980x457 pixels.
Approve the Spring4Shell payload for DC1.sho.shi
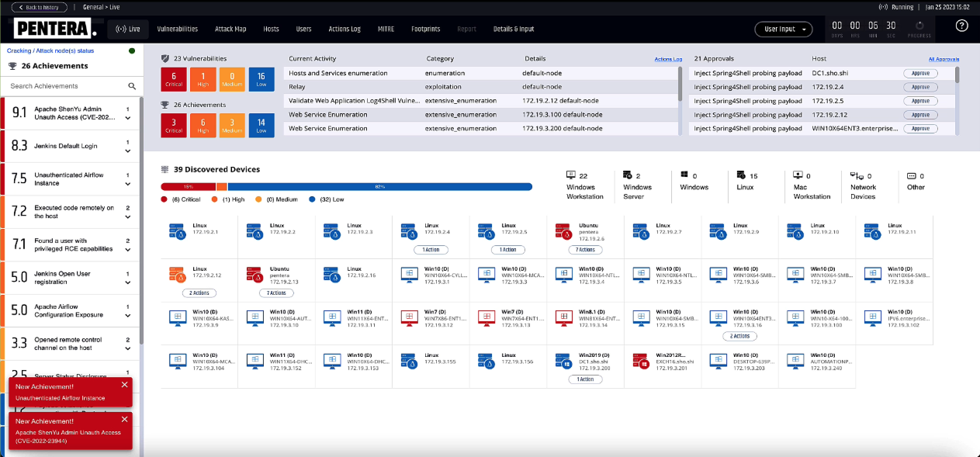(x=920, y=73)
